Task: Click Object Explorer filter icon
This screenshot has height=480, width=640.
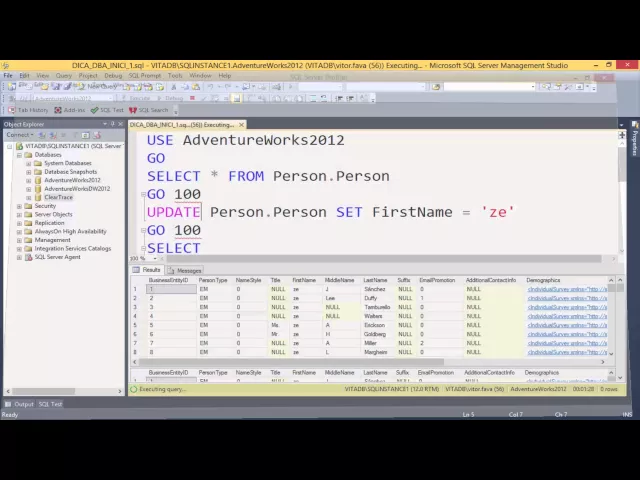Action: 75,135
